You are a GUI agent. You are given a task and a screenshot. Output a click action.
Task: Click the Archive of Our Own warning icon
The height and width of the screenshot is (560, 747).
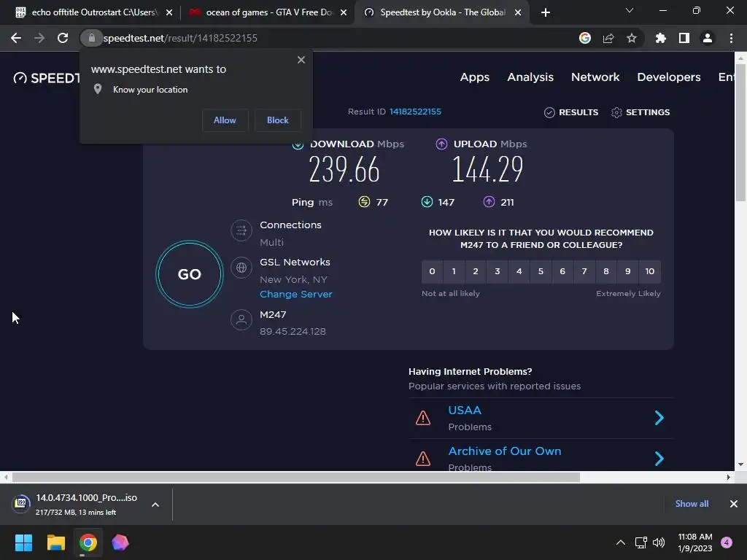(423, 459)
